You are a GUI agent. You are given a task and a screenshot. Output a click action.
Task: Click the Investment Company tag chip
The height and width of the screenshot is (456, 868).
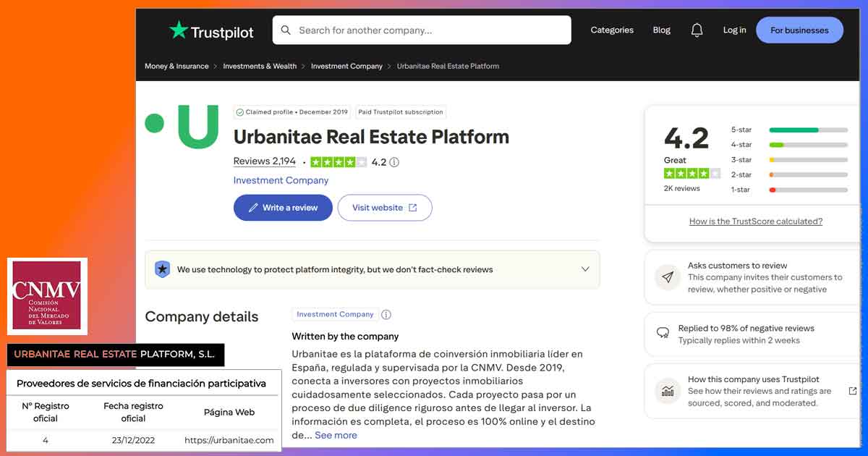(x=335, y=314)
